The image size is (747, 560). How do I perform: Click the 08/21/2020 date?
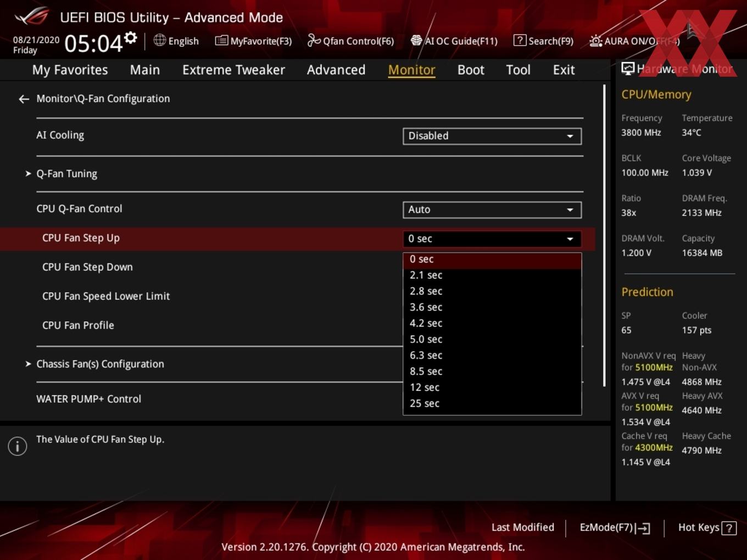[x=36, y=40]
